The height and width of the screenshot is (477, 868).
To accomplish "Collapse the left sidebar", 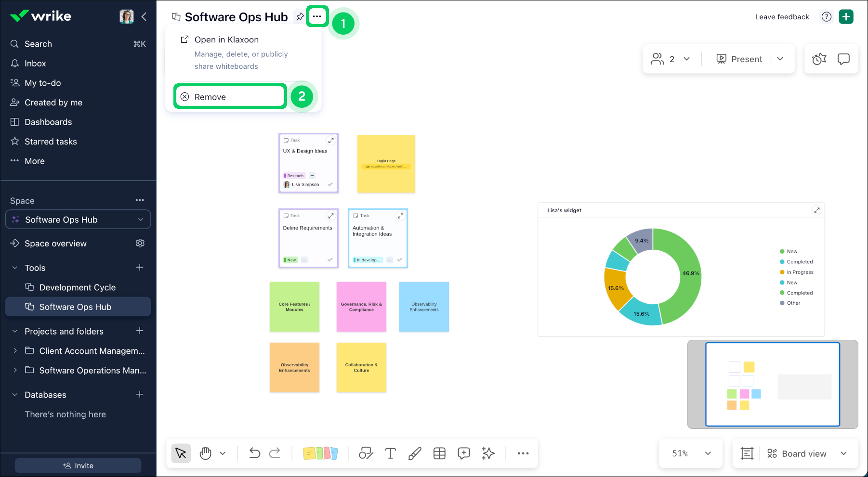I will pos(144,16).
